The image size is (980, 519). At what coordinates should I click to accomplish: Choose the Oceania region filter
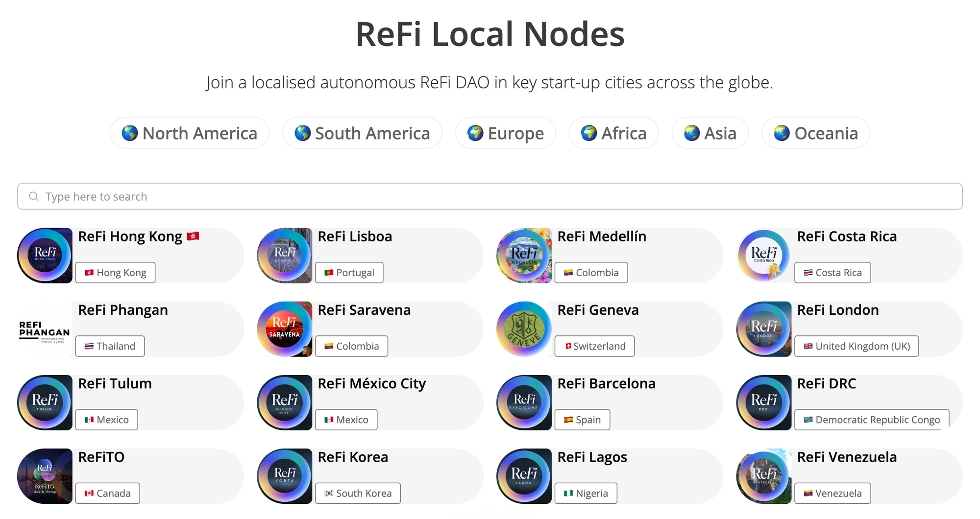pos(815,133)
